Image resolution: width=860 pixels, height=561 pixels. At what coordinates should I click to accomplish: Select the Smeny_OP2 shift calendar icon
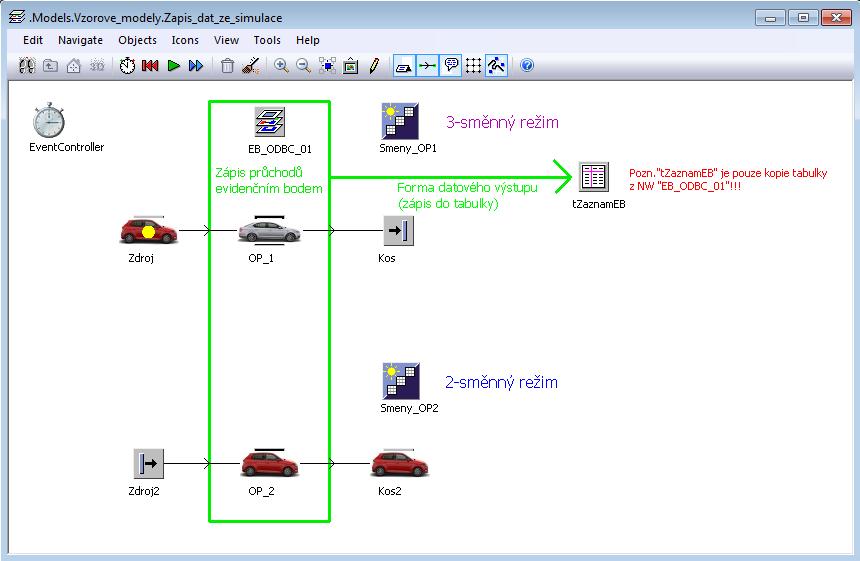[x=401, y=381]
